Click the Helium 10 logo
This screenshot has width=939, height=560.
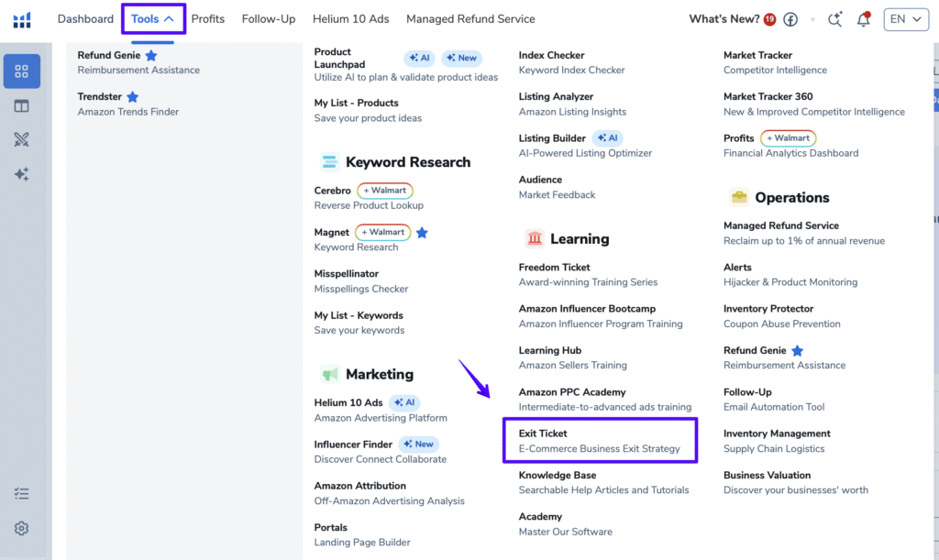click(x=22, y=19)
